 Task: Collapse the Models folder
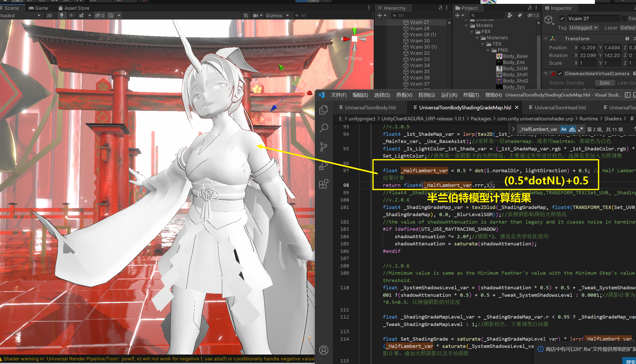coord(466,26)
